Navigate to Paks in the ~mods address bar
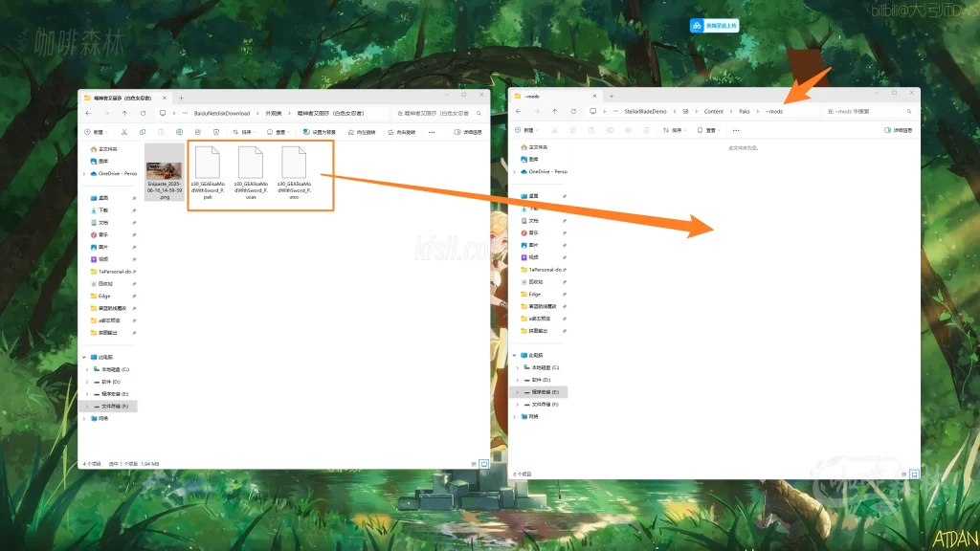980x551 pixels. pyautogui.click(x=744, y=111)
